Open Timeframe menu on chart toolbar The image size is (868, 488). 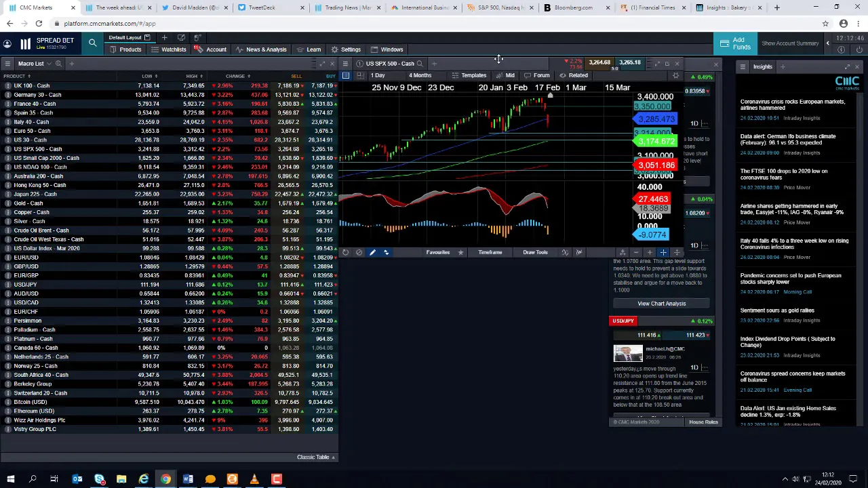tap(490, 252)
